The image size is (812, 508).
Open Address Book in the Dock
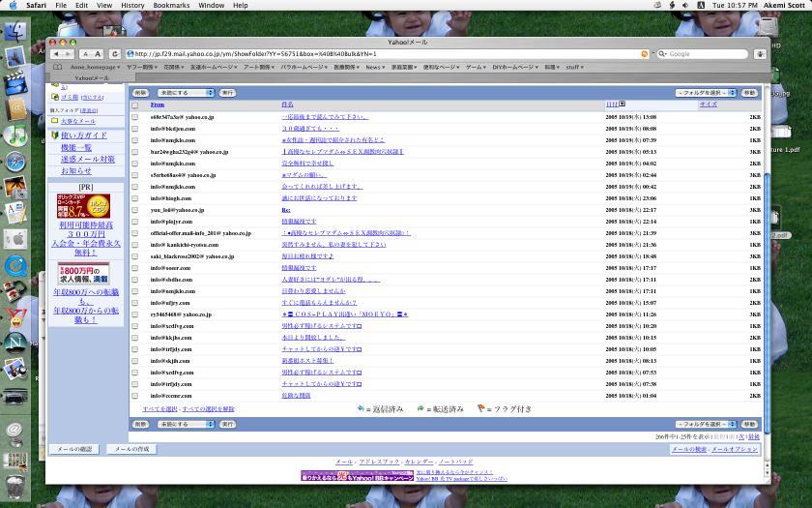[15, 109]
